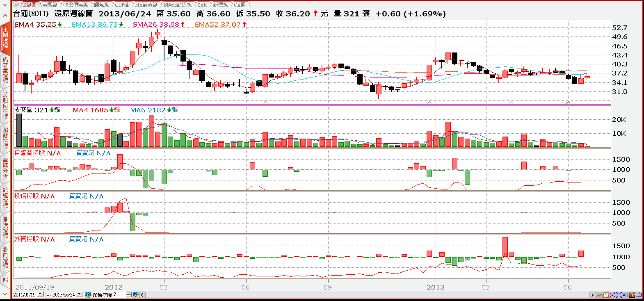
Task: Click the 2013 year marker on time axis
Action: tap(436, 287)
